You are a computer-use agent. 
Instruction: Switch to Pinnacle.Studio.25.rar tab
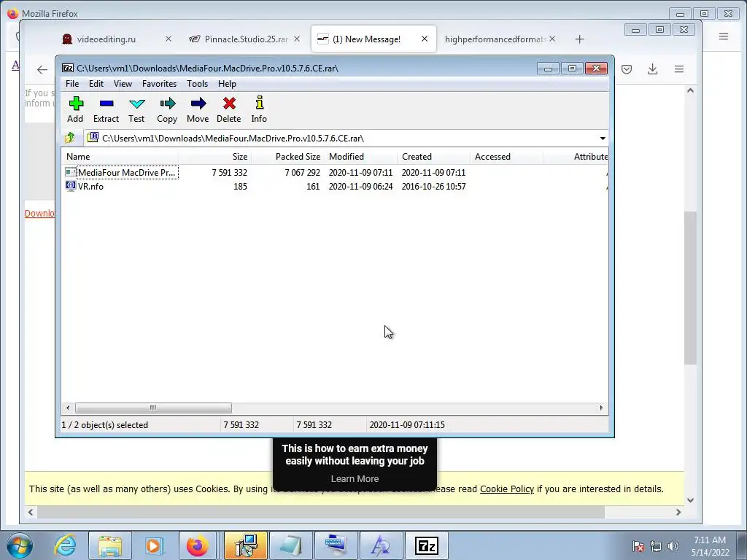tap(247, 39)
